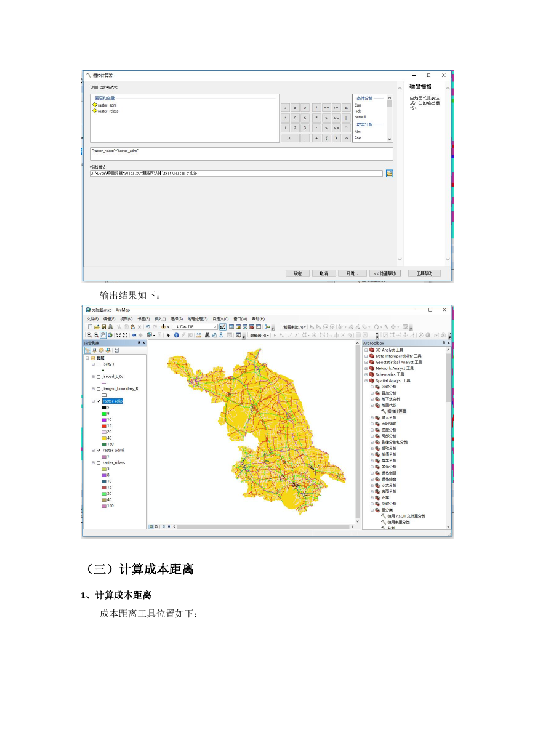The height and width of the screenshot is (756, 535).
Task: Open the Editor toolbar toggle icon next to scale box
Action: 223,327
